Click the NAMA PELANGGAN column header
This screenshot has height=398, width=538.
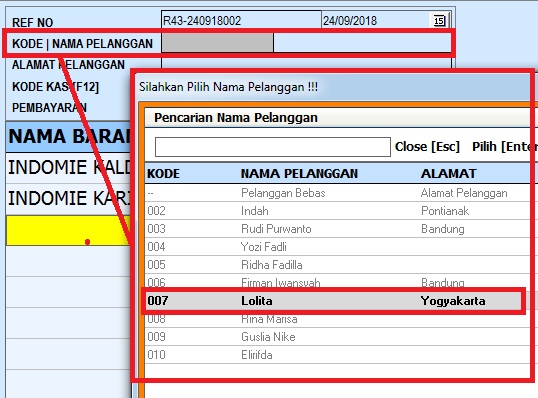coord(299,174)
